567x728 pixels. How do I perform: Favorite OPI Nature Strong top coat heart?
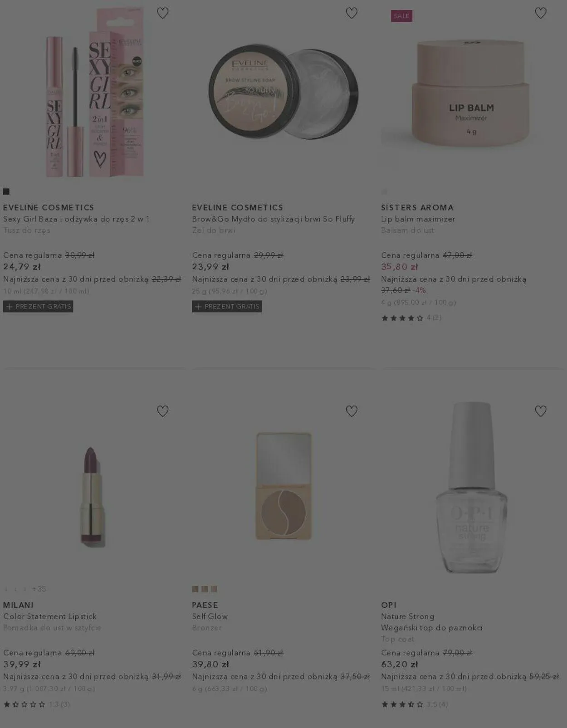pyautogui.click(x=541, y=411)
